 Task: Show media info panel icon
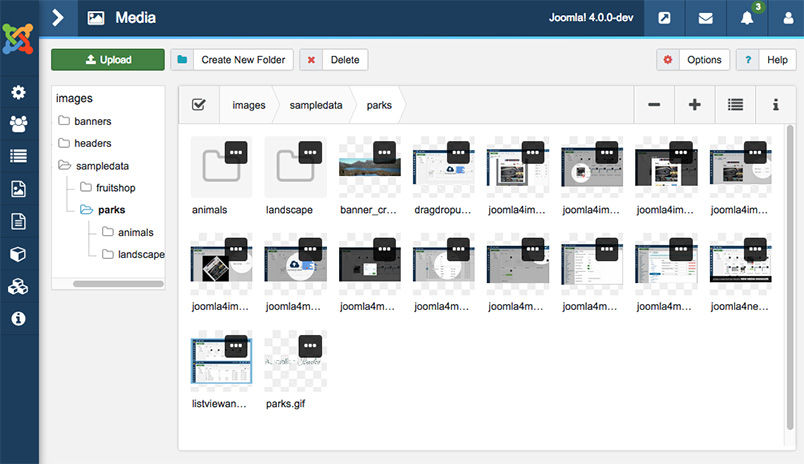coord(776,105)
